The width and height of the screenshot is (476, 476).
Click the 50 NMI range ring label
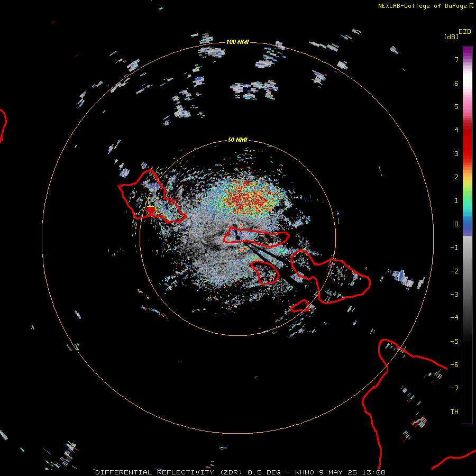coord(237,140)
